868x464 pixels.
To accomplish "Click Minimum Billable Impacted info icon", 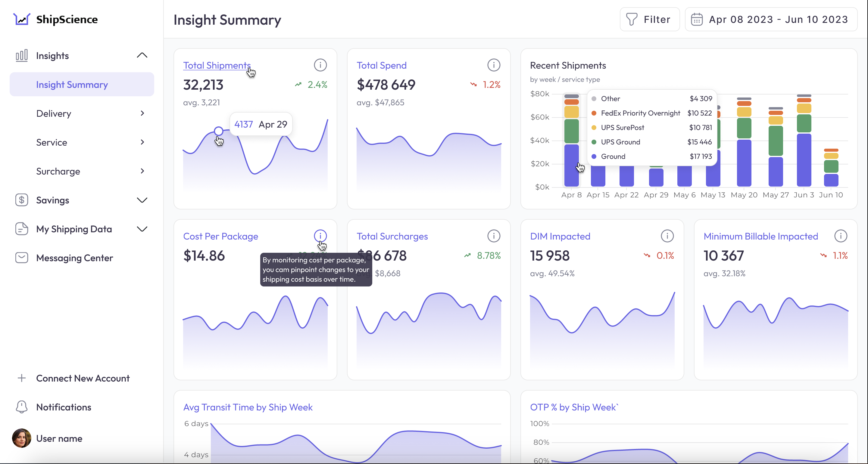I will [x=840, y=236].
